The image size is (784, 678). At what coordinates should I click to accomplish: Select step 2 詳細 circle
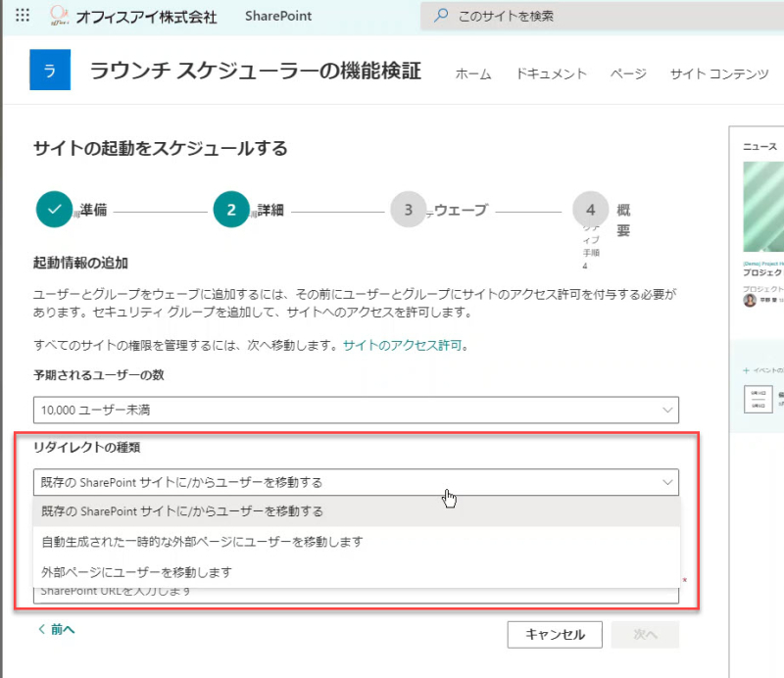(231, 209)
